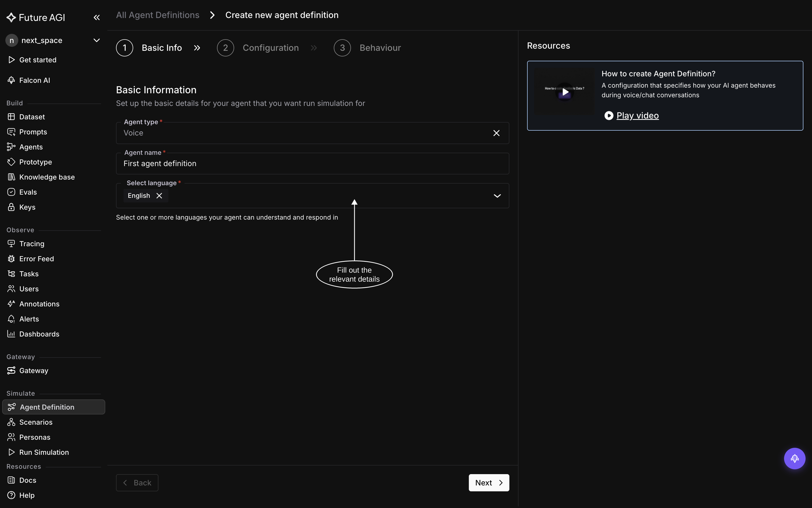Image resolution: width=812 pixels, height=508 pixels.
Task: Open Users page
Action: pos(29,289)
